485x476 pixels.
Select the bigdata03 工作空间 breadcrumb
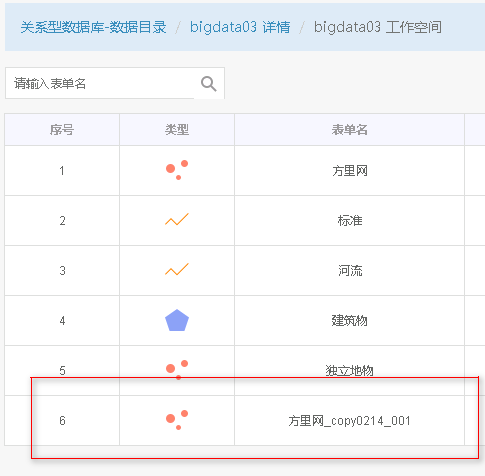pos(378,27)
